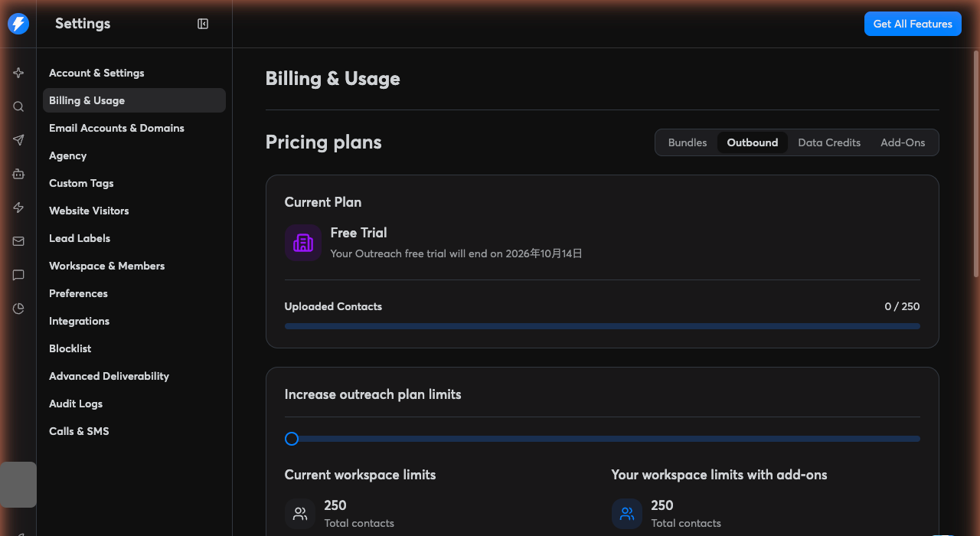Open Account & Settings
The width and height of the screenshot is (980, 536).
click(134, 73)
